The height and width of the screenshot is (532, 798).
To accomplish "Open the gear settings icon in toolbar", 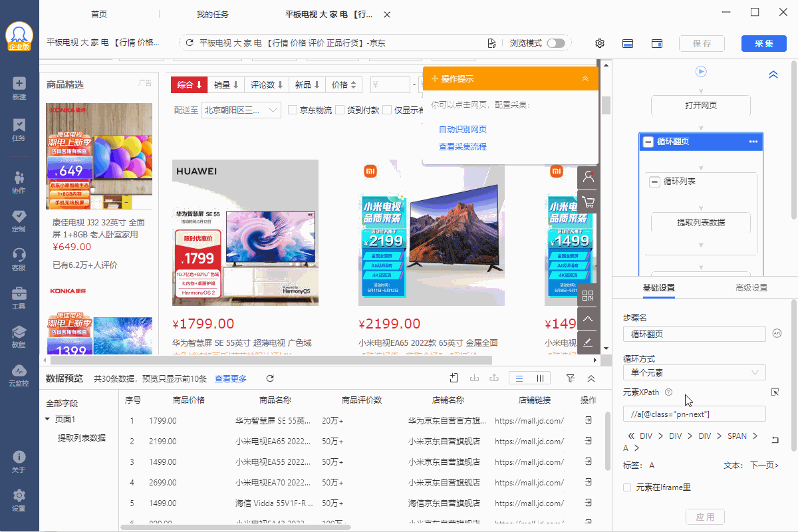I will click(x=600, y=43).
